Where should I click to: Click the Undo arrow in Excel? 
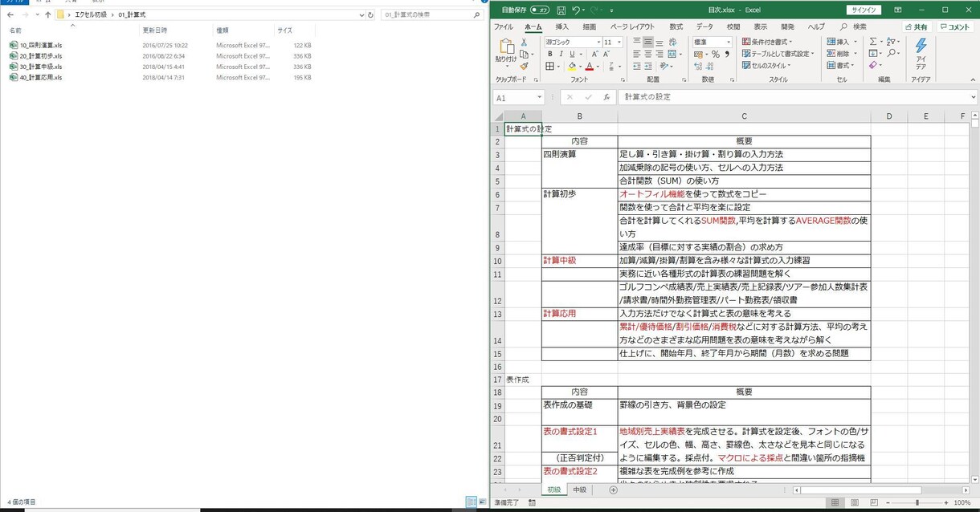(x=578, y=10)
